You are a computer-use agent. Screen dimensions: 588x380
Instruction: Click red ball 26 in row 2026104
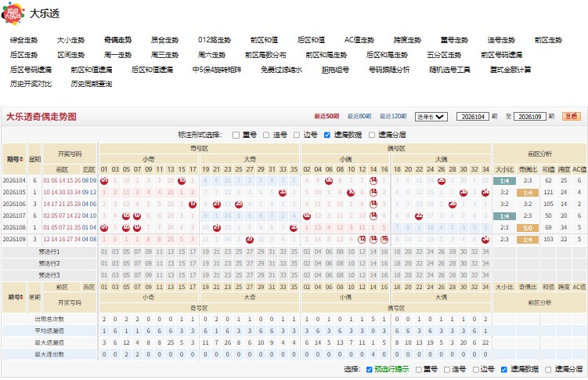(x=442, y=181)
